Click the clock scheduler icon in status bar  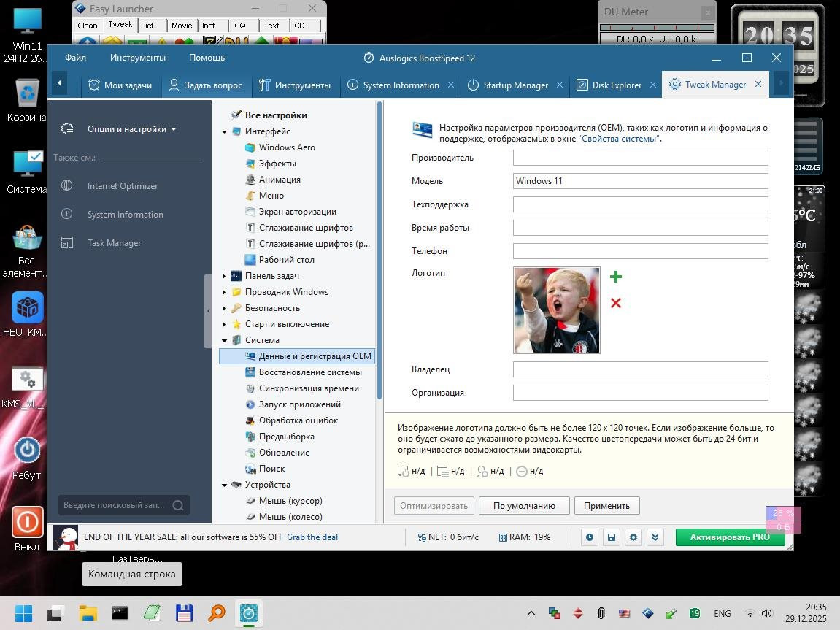(589, 537)
